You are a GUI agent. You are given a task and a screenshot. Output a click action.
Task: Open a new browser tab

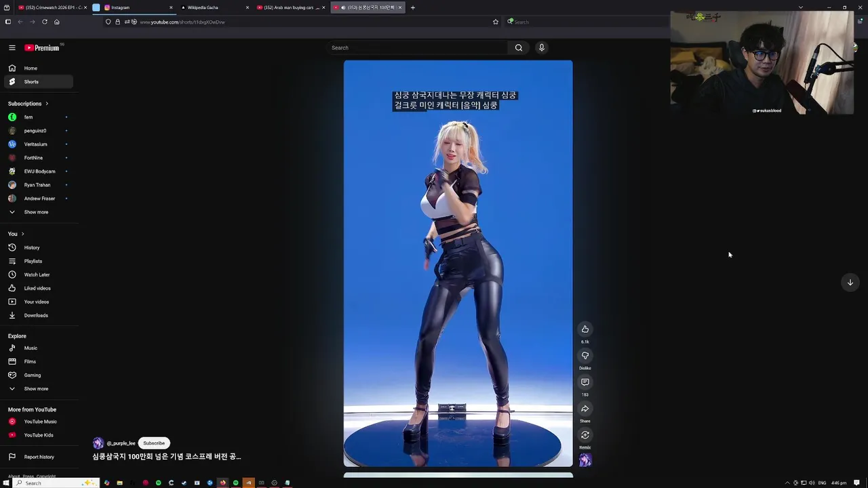coord(412,7)
